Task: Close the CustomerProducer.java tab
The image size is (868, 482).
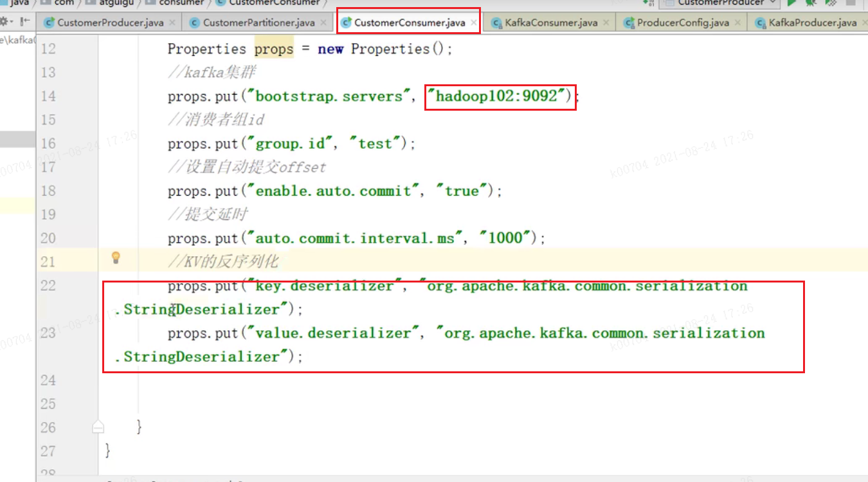Action: tap(172, 23)
